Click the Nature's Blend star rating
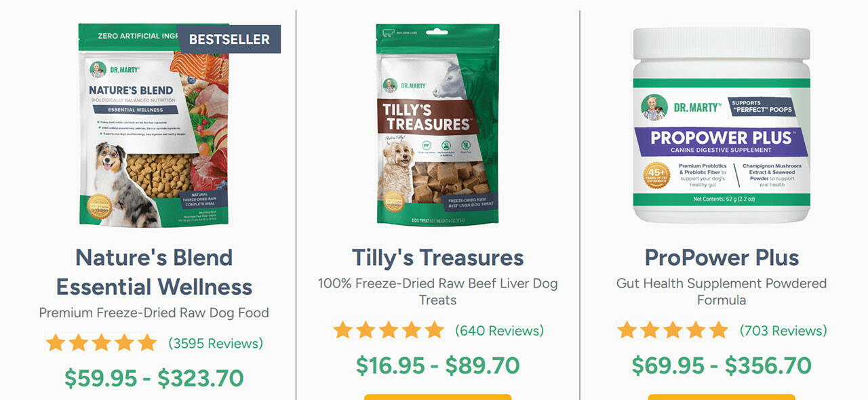Screen dimensions: 868x400 point(101,343)
